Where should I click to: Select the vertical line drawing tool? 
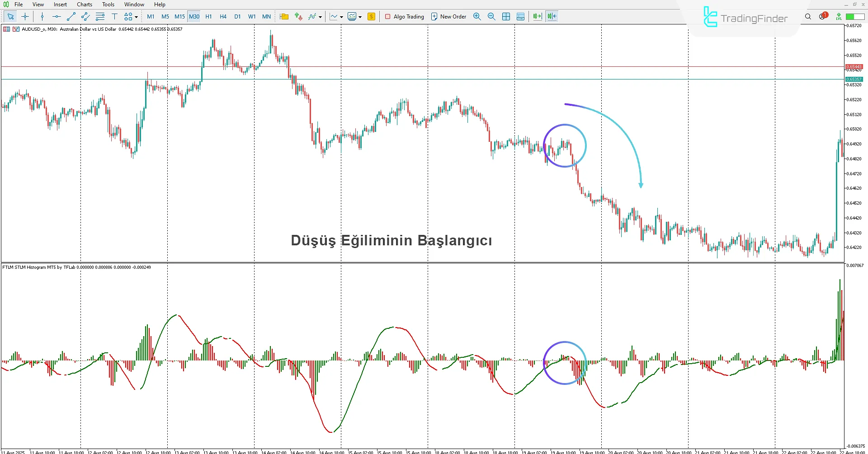coord(42,16)
